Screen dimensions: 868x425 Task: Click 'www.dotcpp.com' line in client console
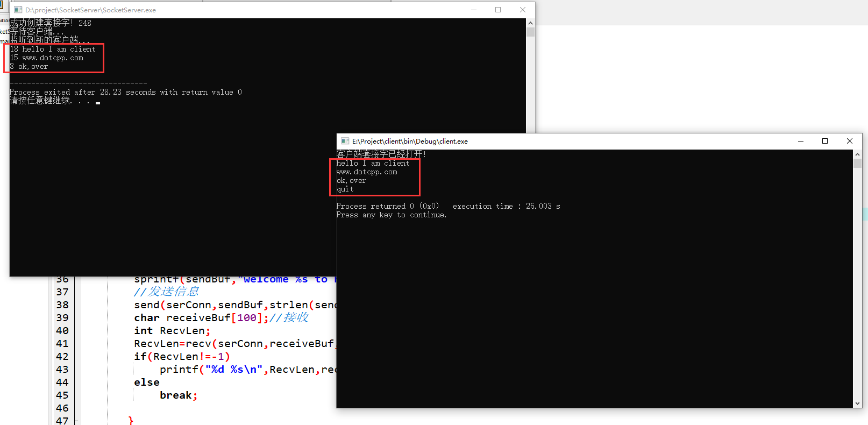point(367,172)
